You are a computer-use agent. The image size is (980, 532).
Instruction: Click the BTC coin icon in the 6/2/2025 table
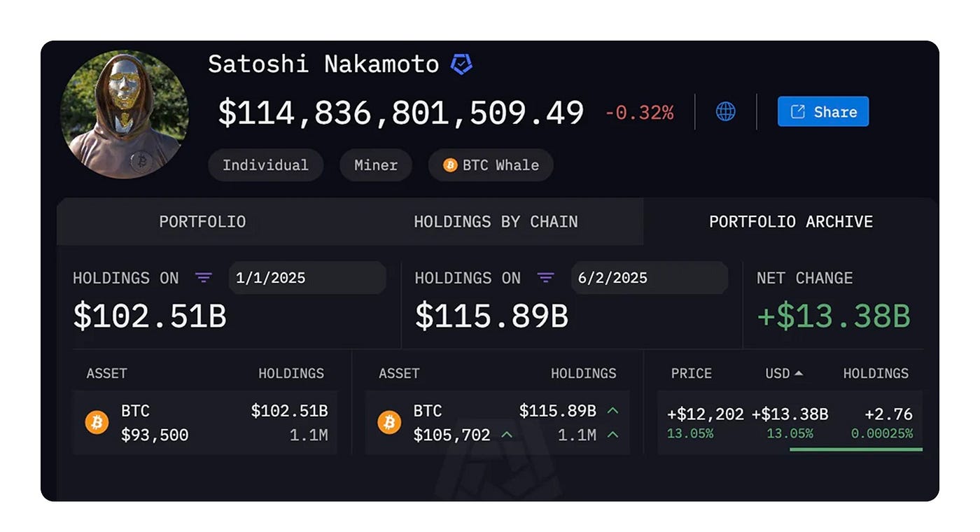(389, 422)
